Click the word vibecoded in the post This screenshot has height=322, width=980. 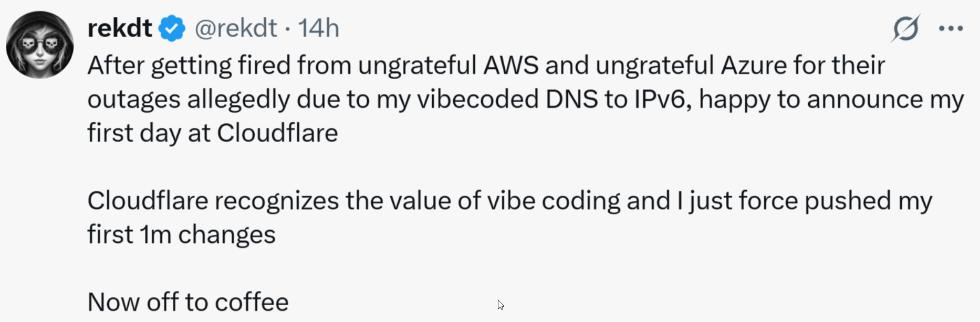point(477,100)
